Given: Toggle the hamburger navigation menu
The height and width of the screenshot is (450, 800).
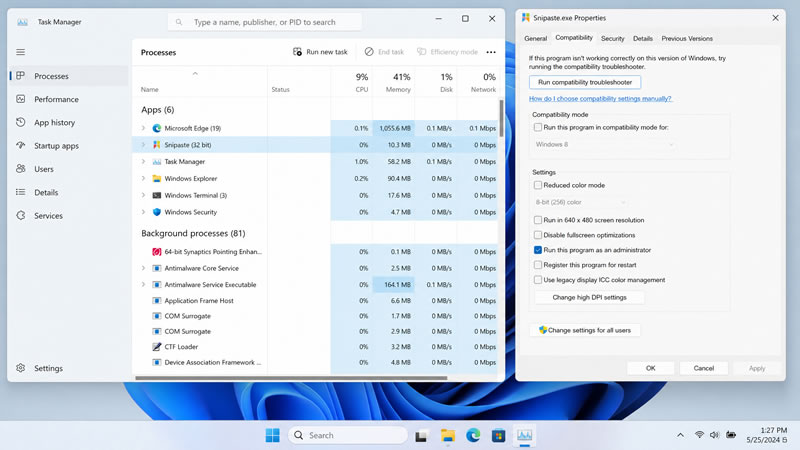Looking at the screenshot, I should (20, 52).
